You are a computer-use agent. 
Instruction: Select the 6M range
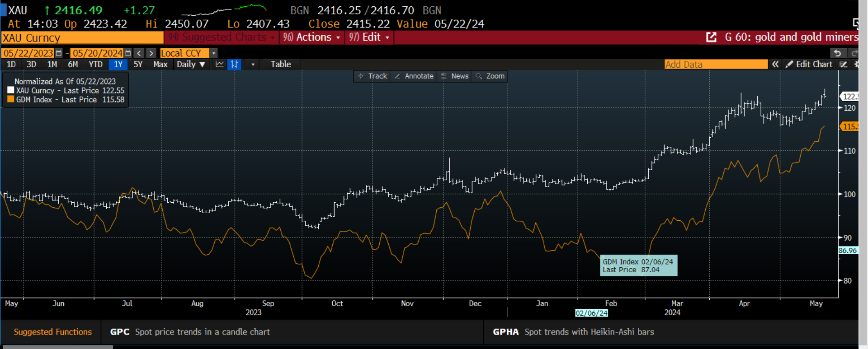73,64
